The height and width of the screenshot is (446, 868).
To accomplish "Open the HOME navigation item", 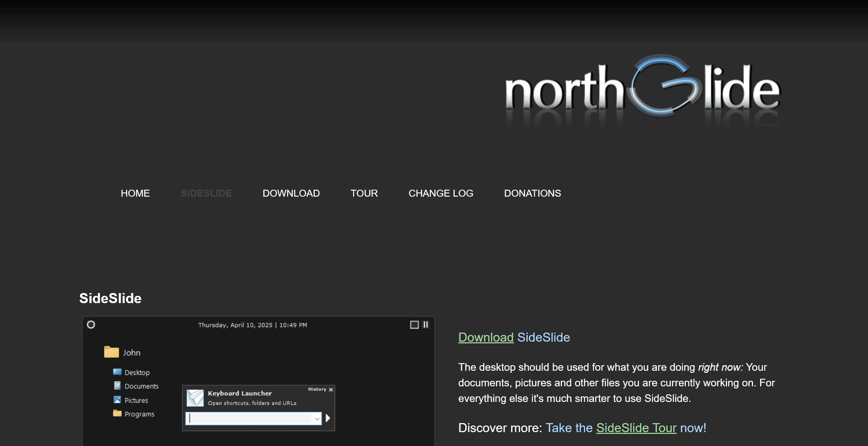I will pos(135,193).
